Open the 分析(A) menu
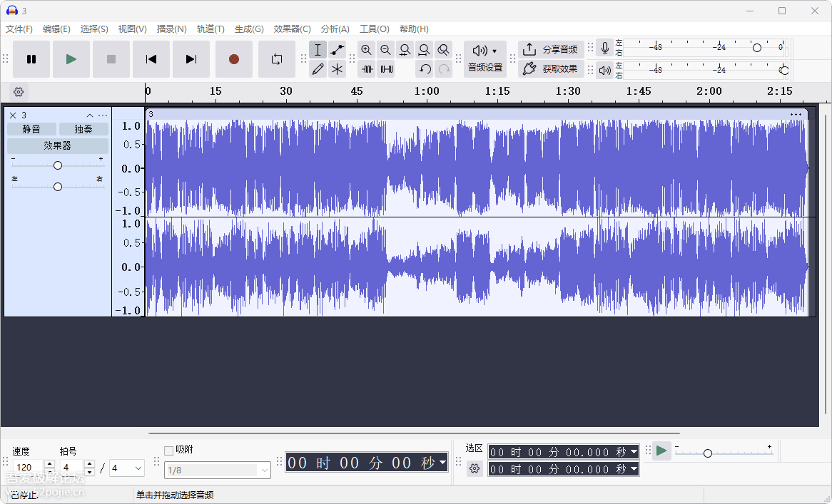This screenshot has height=504, width=832. 335,29
